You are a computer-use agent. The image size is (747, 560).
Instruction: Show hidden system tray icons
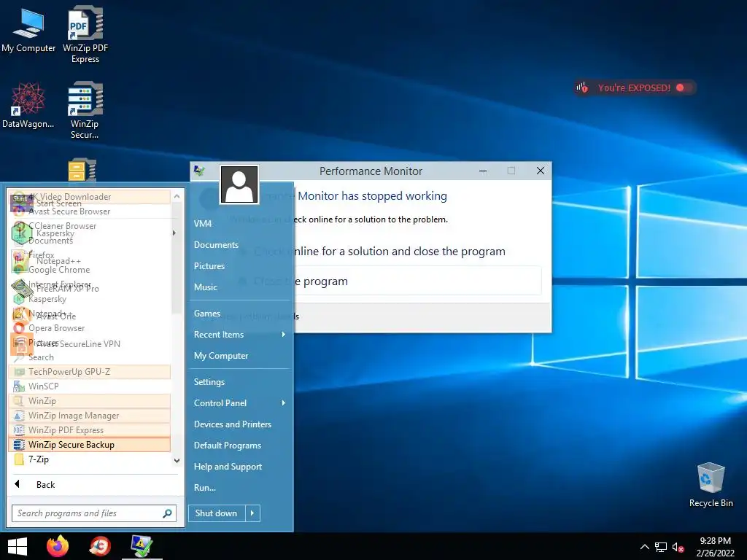(645, 547)
